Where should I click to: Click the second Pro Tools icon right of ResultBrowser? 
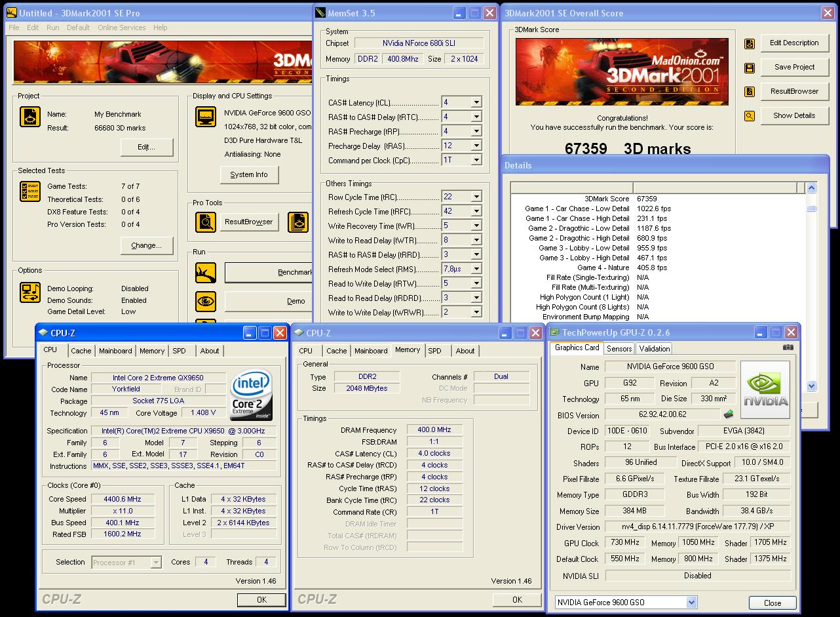pyautogui.click(x=298, y=222)
